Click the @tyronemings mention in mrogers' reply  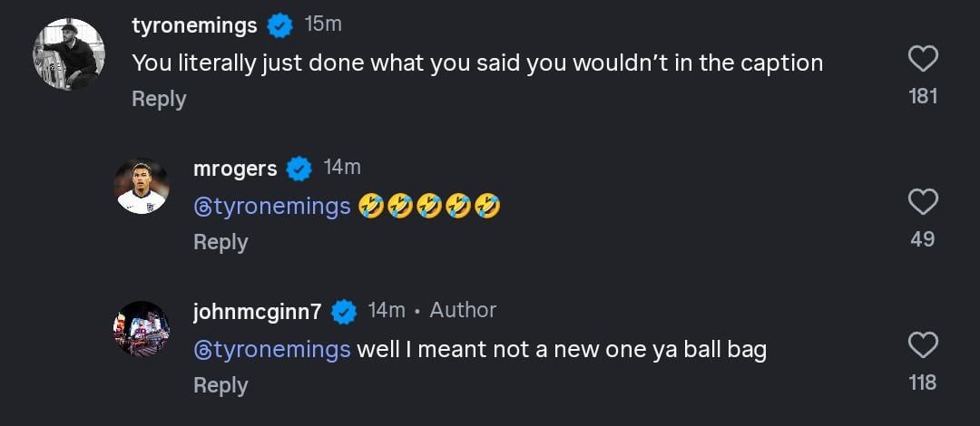tap(272, 207)
